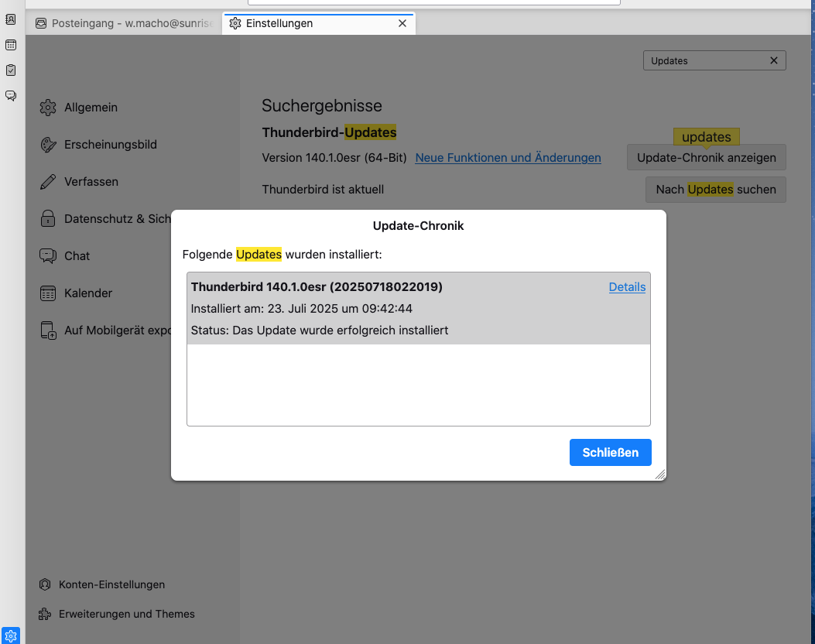The width and height of the screenshot is (815, 644).
Task: Open Neue Funktionen und Änderungen link
Action: (x=508, y=157)
